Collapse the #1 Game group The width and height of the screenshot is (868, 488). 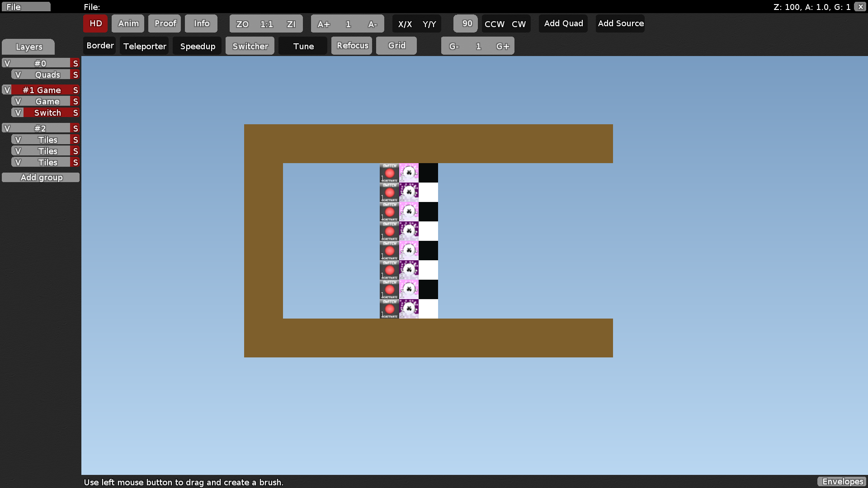6,90
